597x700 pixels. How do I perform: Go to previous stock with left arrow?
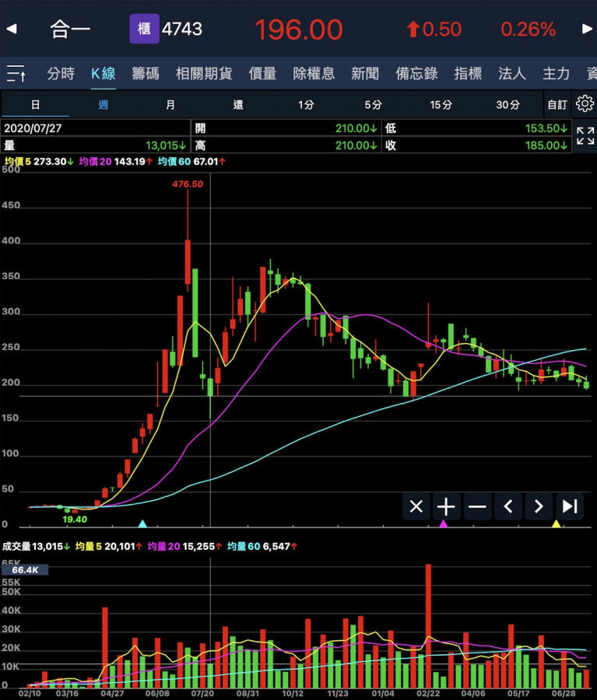(x=12, y=30)
